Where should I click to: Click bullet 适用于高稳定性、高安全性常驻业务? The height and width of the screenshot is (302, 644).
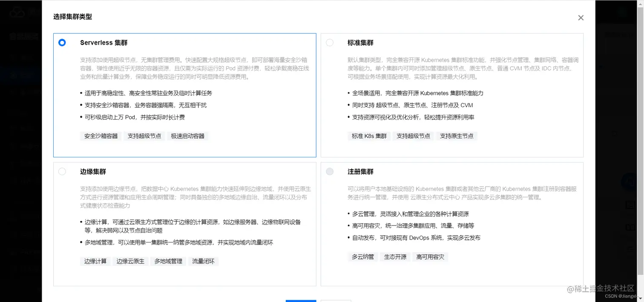click(148, 93)
